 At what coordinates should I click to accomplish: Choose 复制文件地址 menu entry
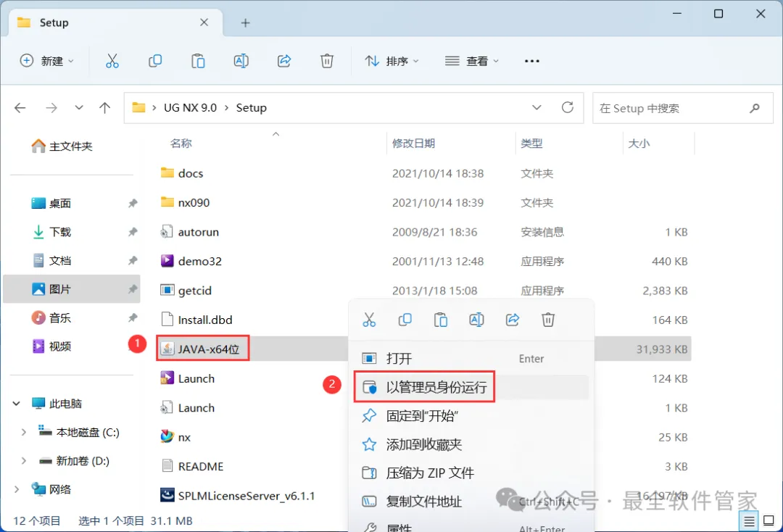coord(471,501)
